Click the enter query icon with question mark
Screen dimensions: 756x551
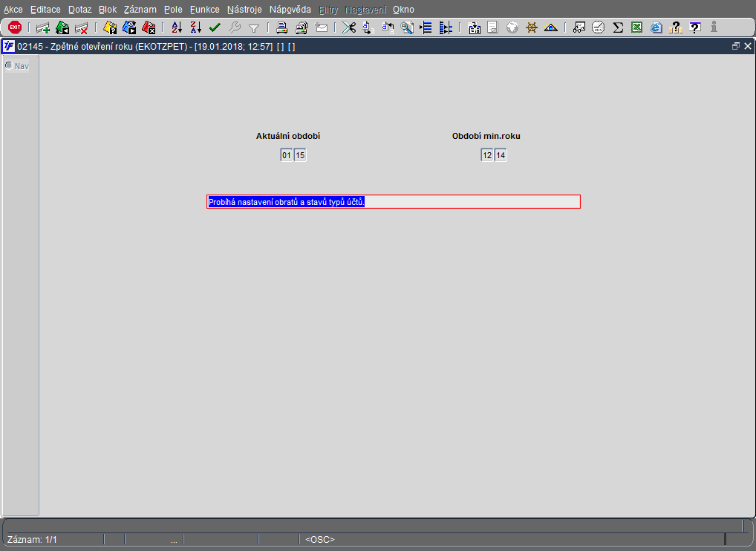pos(110,27)
